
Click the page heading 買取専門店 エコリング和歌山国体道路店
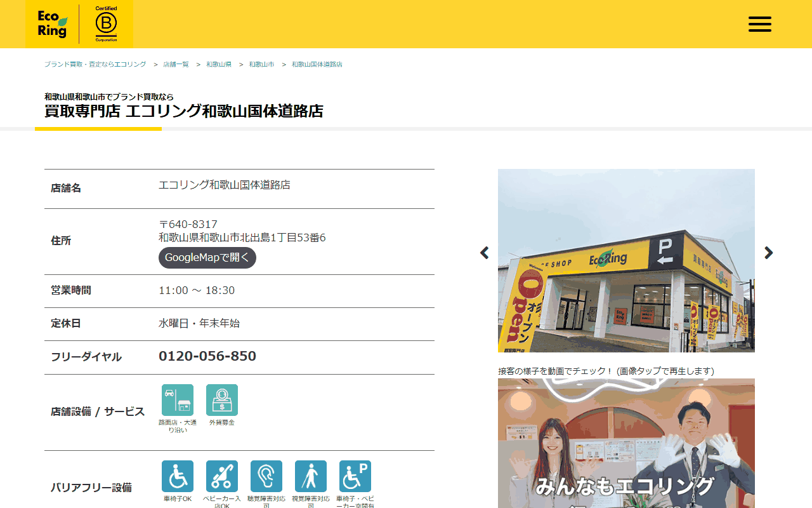coord(184,111)
